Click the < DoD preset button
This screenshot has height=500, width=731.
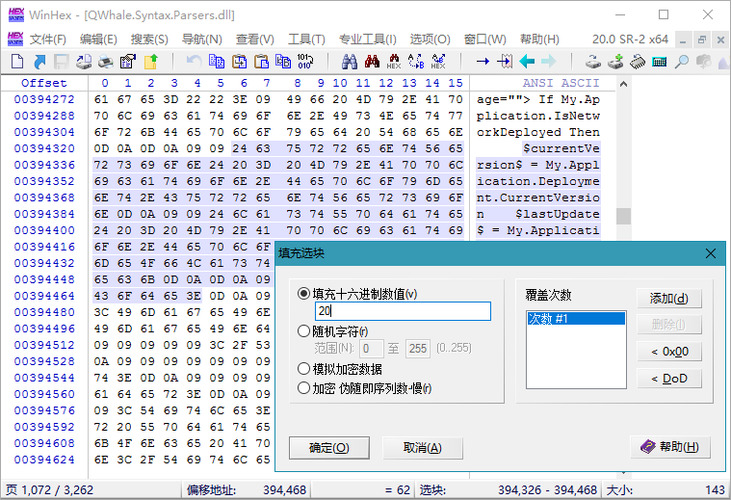coord(669,378)
